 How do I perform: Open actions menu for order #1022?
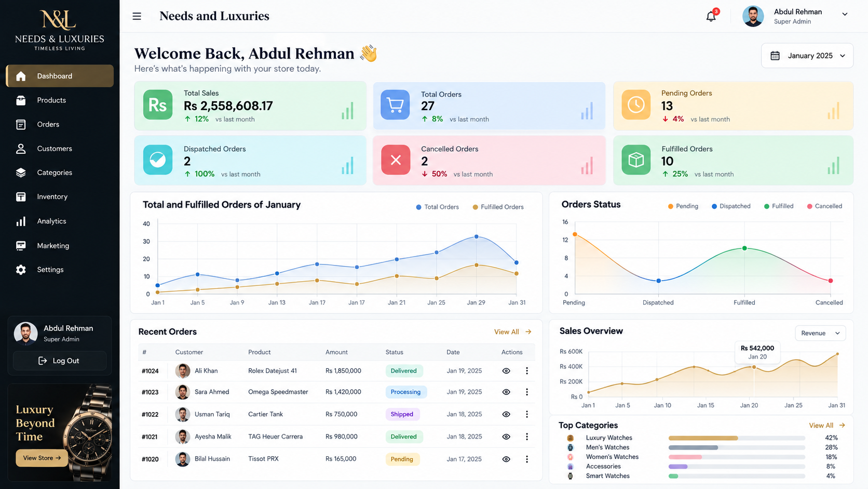point(527,414)
